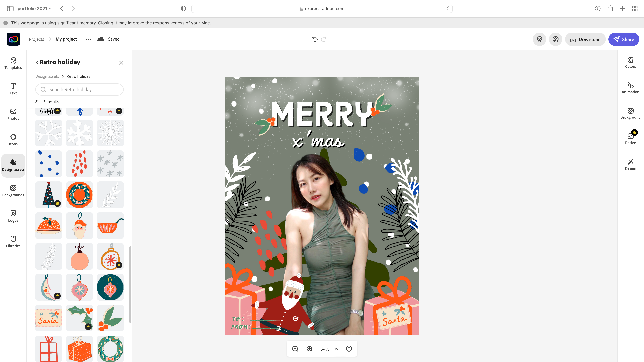Viewport: 644px width, 362px height.
Task: Expand the 64% zoom level menu
Action: pos(336,349)
